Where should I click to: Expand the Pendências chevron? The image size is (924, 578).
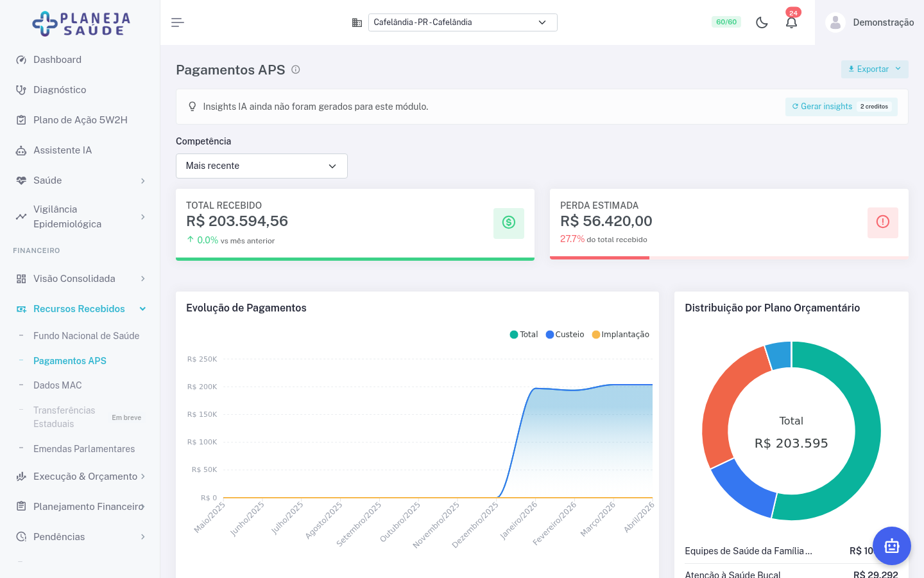(143, 537)
